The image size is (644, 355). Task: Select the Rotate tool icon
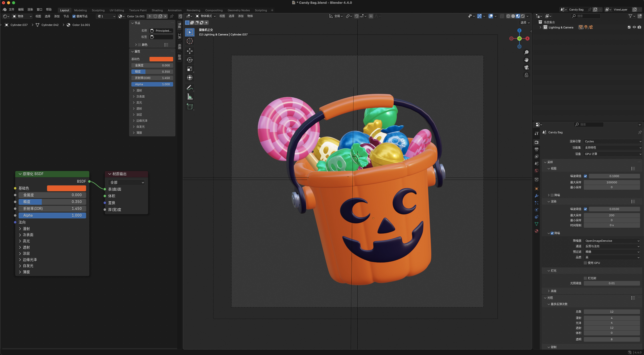[x=190, y=60]
